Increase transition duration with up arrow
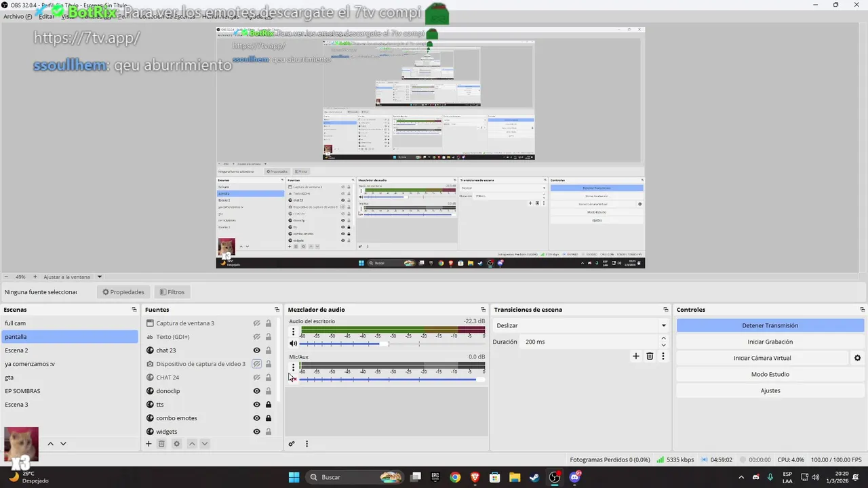This screenshot has height=488, width=868. (x=663, y=338)
